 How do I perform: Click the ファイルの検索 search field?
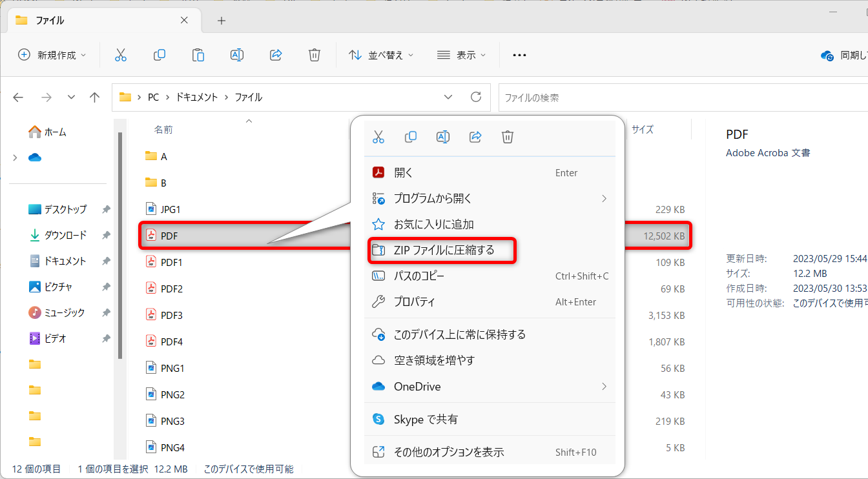(x=678, y=97)
